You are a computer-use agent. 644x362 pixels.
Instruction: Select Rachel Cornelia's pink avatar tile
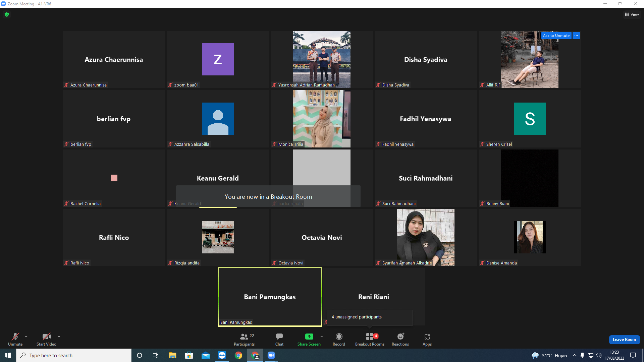click(114, 178)
